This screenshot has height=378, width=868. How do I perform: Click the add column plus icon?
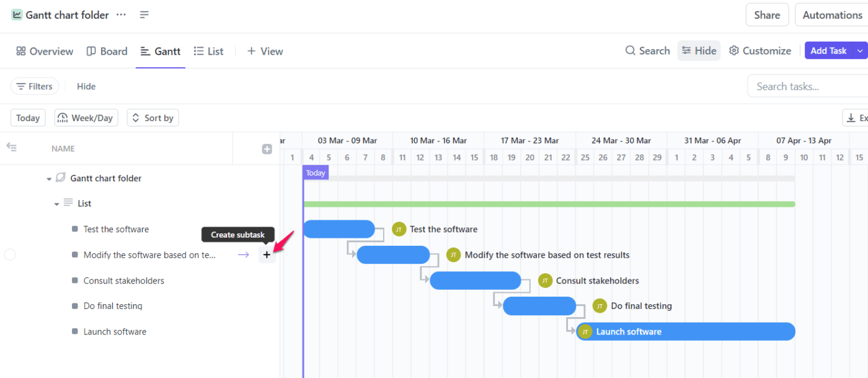(267, 149)
